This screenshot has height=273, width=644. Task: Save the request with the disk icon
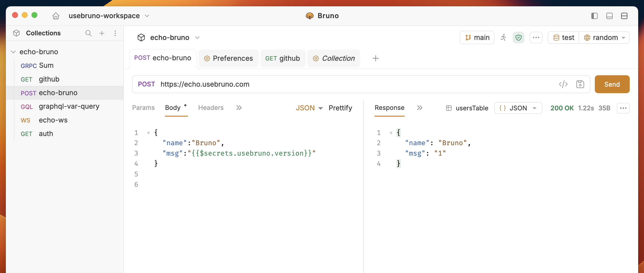point(580,84)
